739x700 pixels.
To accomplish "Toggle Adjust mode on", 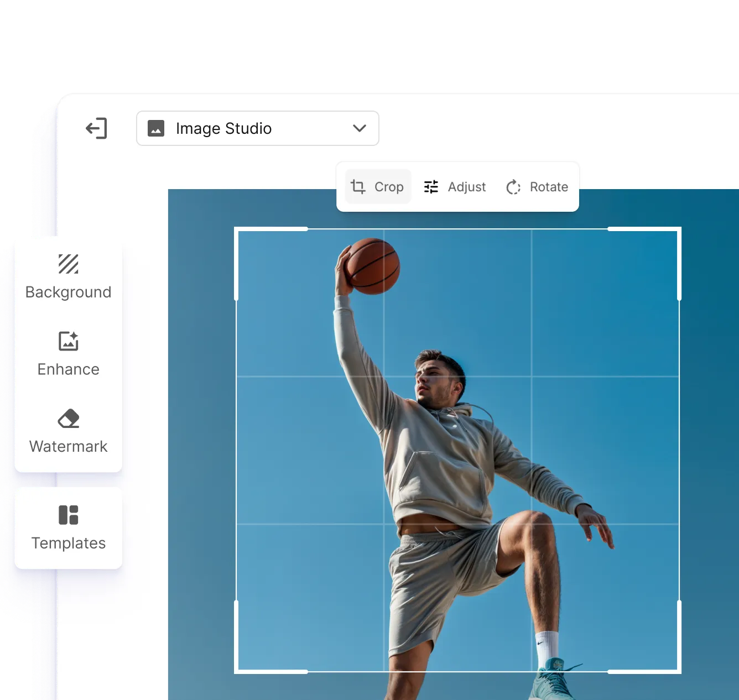I will pos(455,186).
